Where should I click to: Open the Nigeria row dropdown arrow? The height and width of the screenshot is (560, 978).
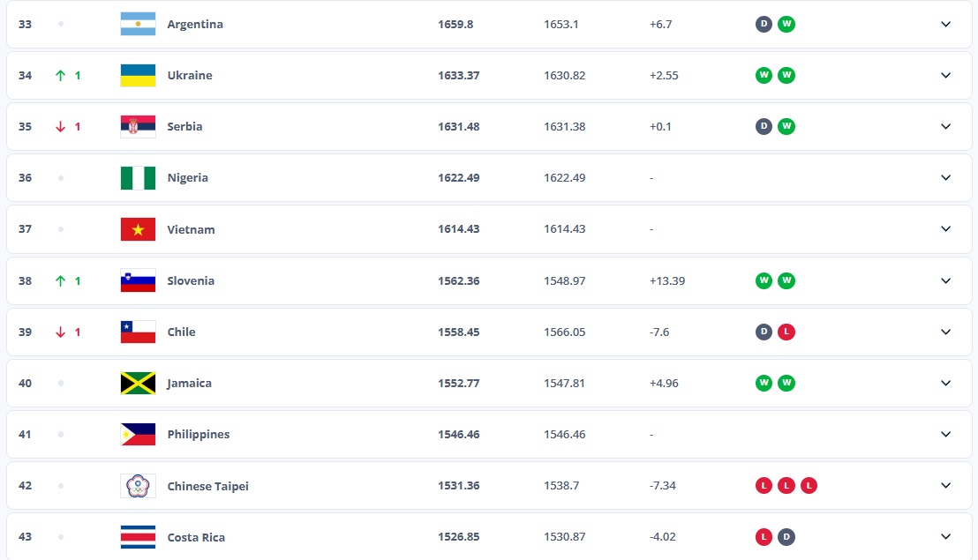(x=945, y=177)
